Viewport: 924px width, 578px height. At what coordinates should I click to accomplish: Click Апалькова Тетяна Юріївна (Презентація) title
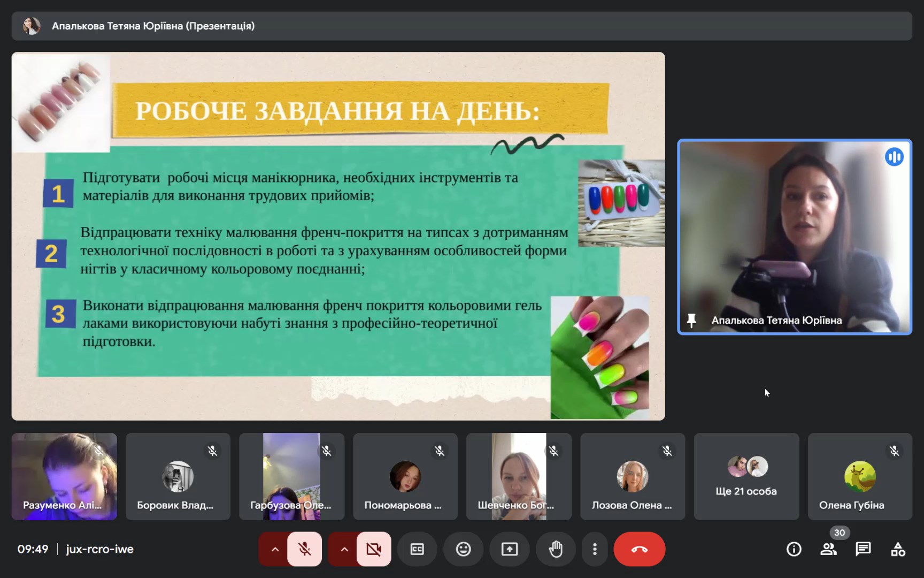(153, 26)
